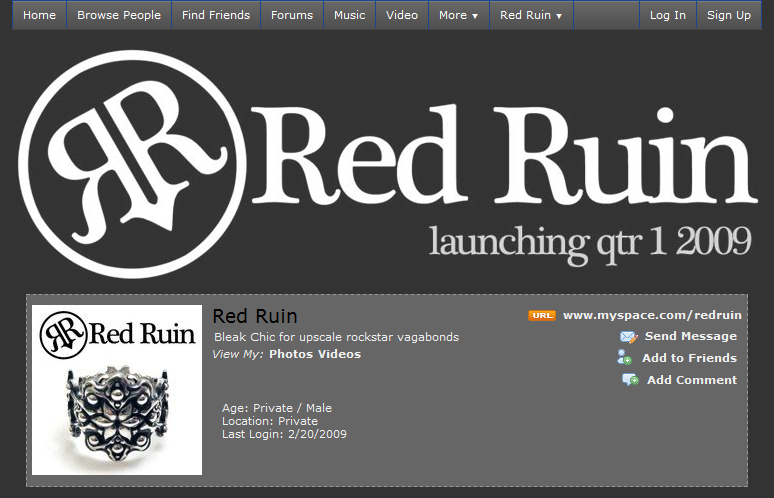Click the orange URL badge icon
This screenshot has height=498, width=774.
pyautogui.click(x=542, y=315)
